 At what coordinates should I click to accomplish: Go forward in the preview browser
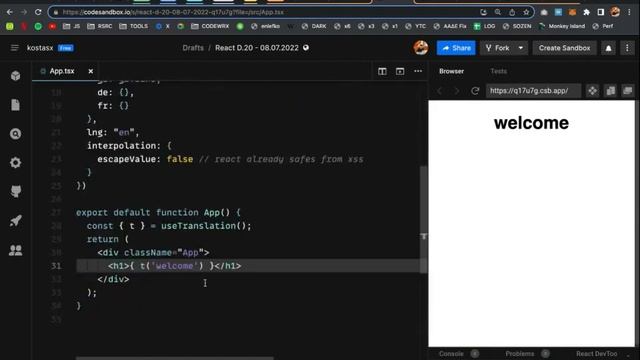tap(457, 91)
